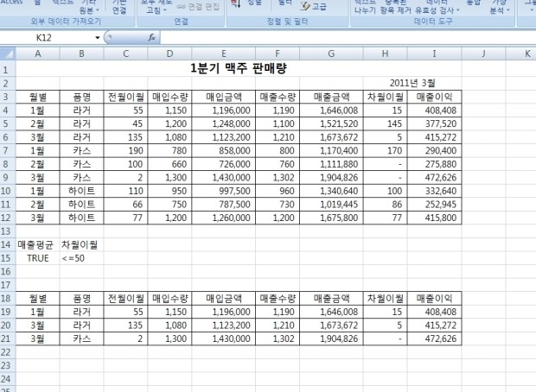Click the 1,904,826 cell in row 21
Image resolution: width=536 pixels, height=392 pixels.
pyautogui.click(x=331, y=338)
